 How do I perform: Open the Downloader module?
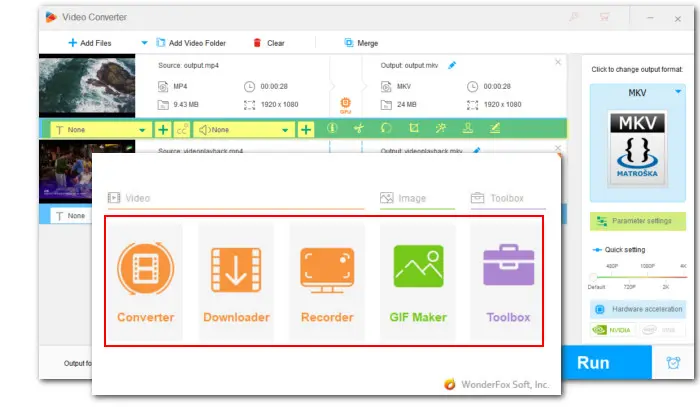tap(236, 282)
